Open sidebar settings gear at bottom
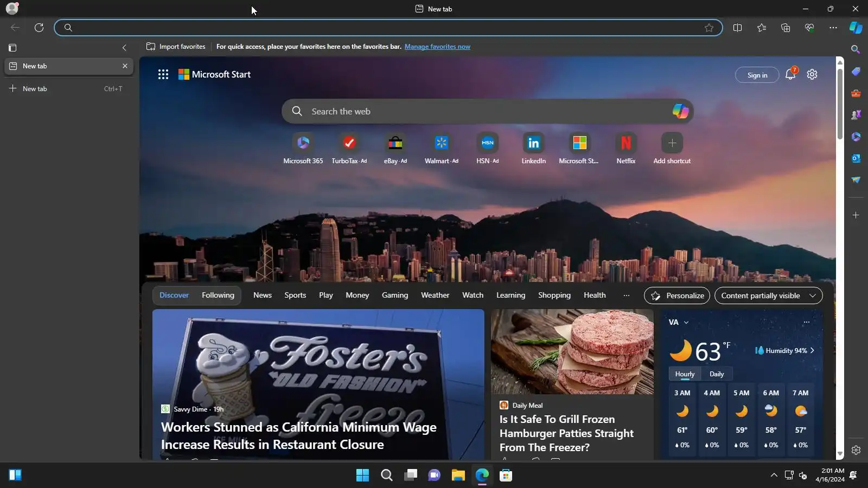 856,450
